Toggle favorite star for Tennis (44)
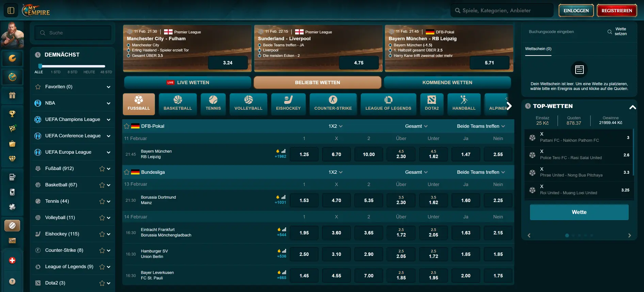This screenshot has height=292, width=644. coord(102,201)
